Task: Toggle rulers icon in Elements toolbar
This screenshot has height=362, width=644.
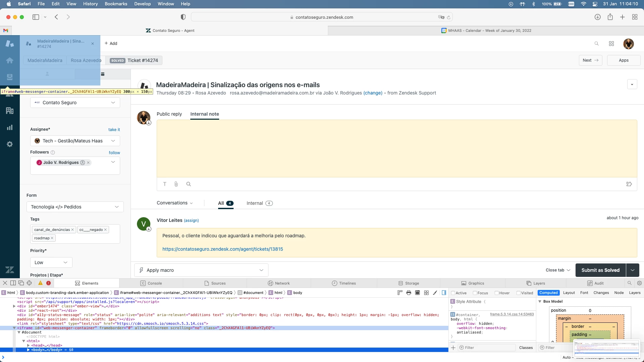Action: (x=400, y=293)
